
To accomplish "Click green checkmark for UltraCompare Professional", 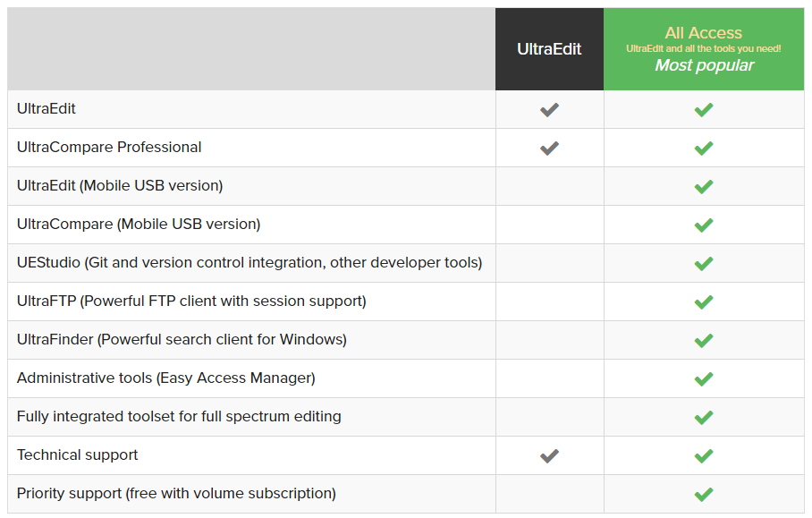I will (704, 149).
